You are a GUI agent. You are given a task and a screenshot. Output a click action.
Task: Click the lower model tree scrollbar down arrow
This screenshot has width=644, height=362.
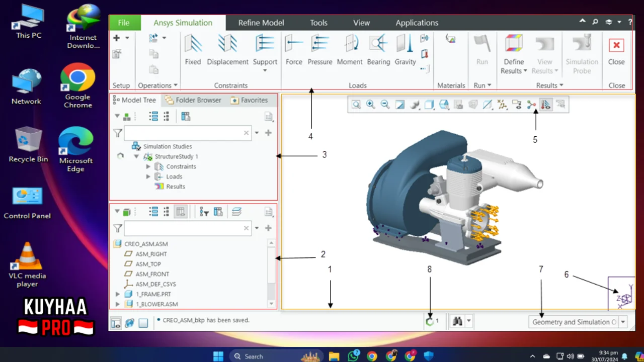272,304
